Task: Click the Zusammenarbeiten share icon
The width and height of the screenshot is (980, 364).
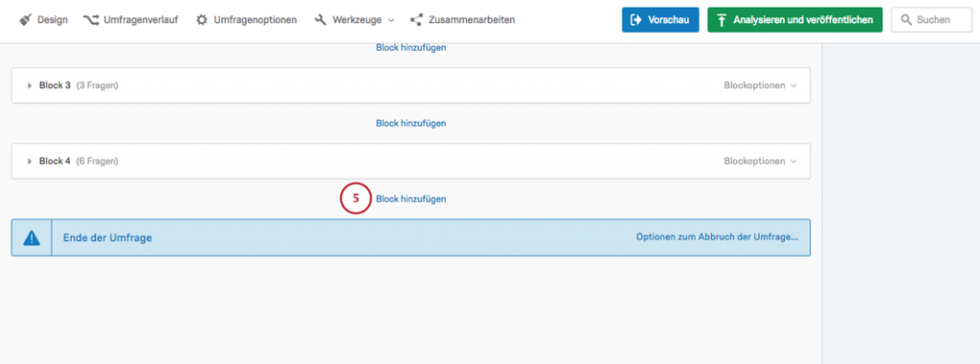Action: point(416,20)
